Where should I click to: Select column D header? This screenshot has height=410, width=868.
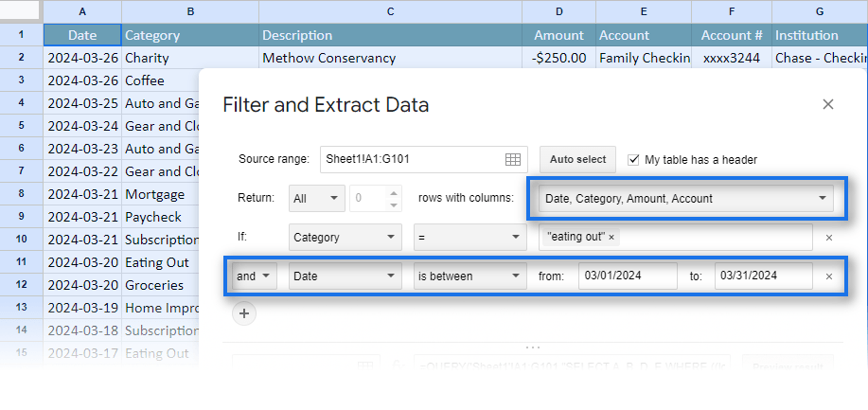[x=558, y=11]
